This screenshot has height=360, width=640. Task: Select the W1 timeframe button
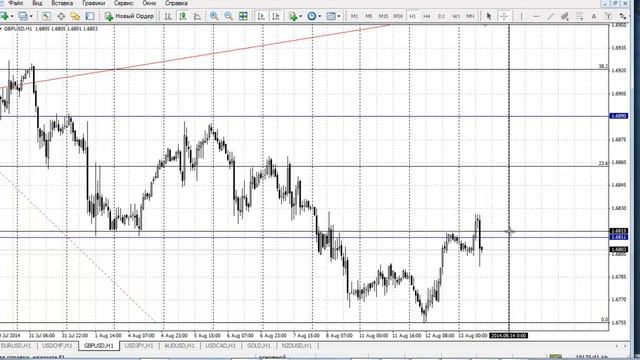point(456,16)
